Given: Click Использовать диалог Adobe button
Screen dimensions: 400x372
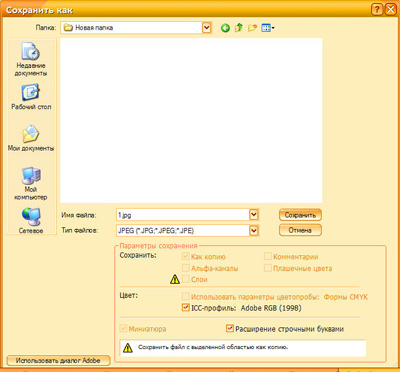Looking at the screenshot, I should 58,360.
